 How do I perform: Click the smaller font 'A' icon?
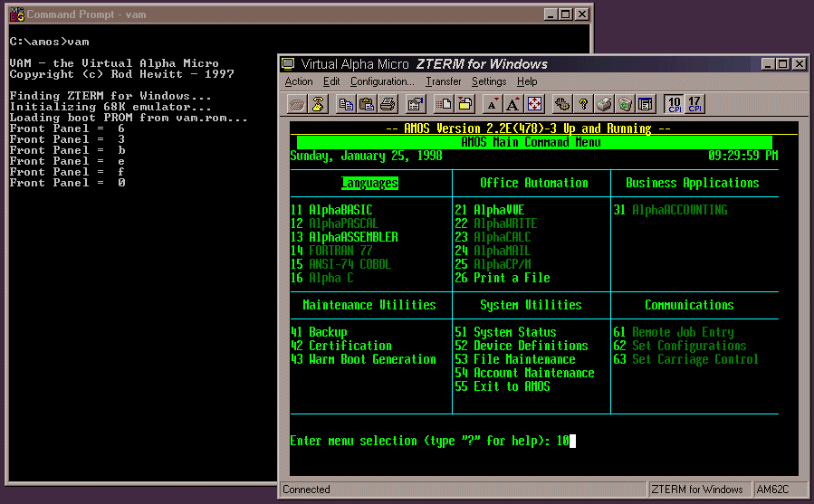tap(493, 104)
